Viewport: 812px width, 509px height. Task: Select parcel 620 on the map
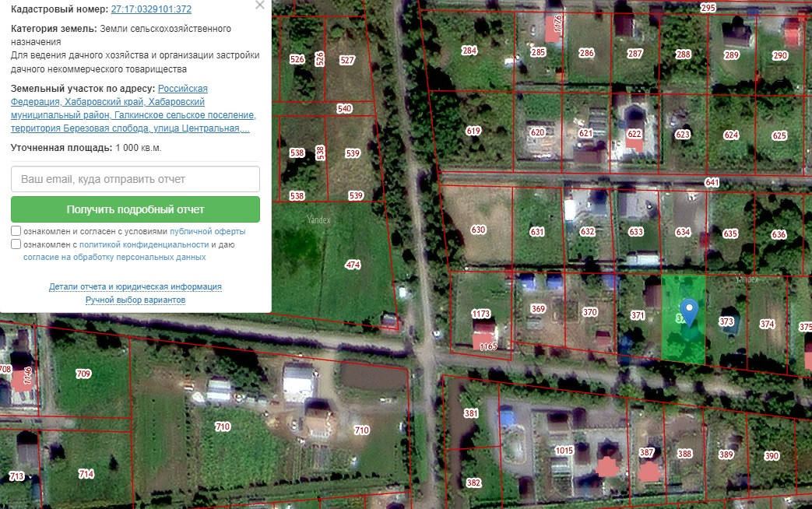[537, 132]
